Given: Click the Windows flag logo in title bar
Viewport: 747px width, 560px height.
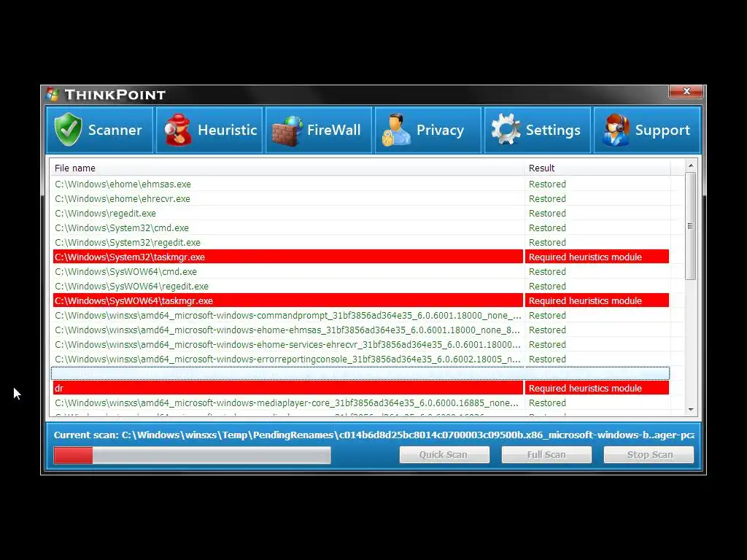Looking at the screenshot, I should 53,94.
